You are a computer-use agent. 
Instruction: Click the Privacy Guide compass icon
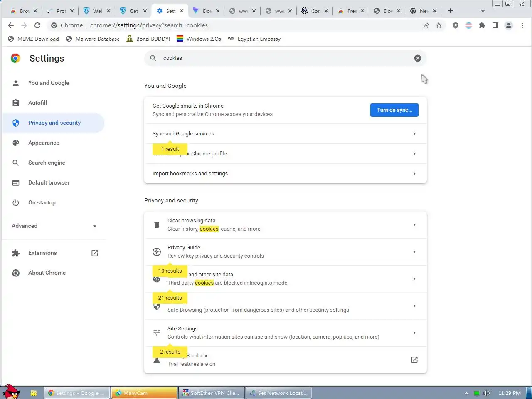[x=157, y=252]
